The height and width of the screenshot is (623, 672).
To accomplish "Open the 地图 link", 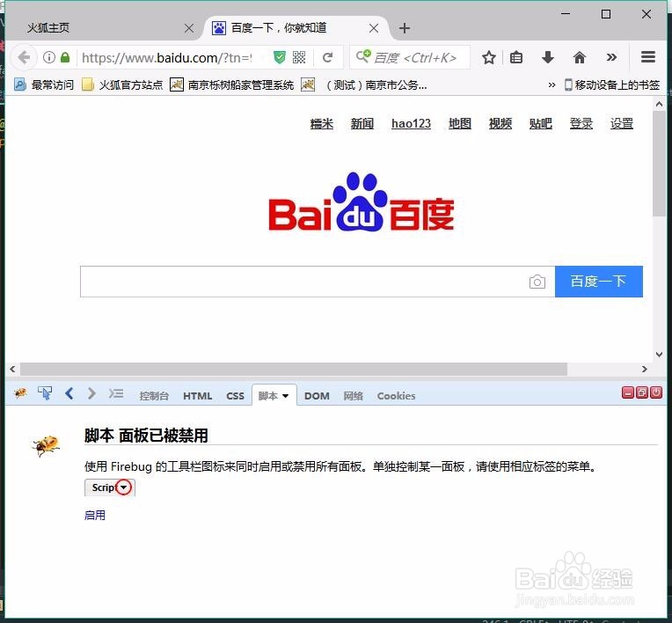I will (x=460, y=123).
